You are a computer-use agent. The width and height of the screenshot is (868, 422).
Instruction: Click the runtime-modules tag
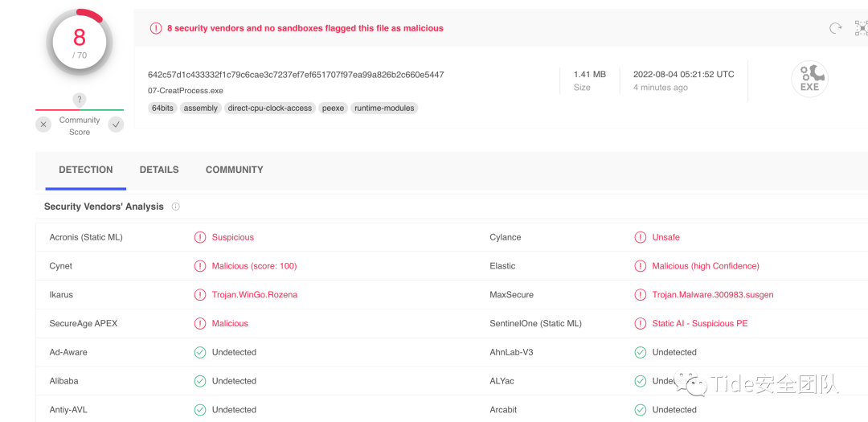click(384, 108)
